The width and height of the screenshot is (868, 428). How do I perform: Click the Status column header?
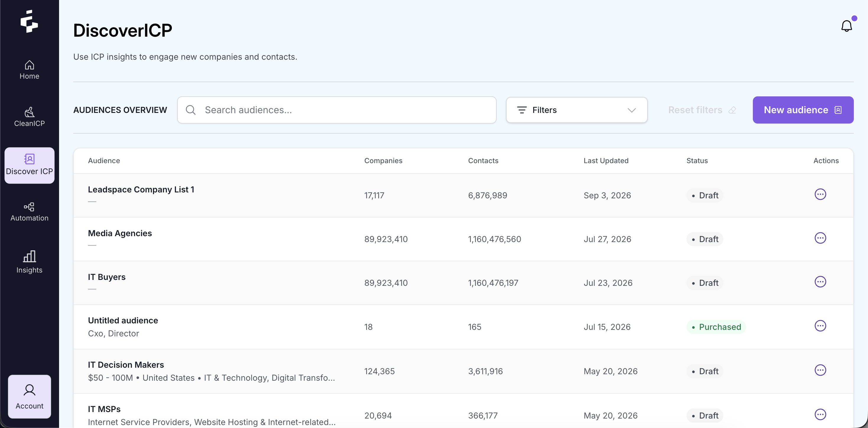(x=697, y=161)
